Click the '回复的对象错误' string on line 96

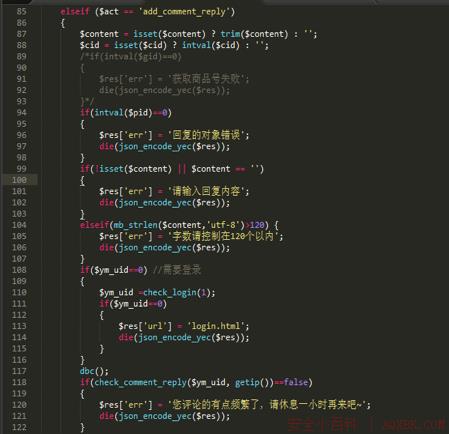[206, 135]
